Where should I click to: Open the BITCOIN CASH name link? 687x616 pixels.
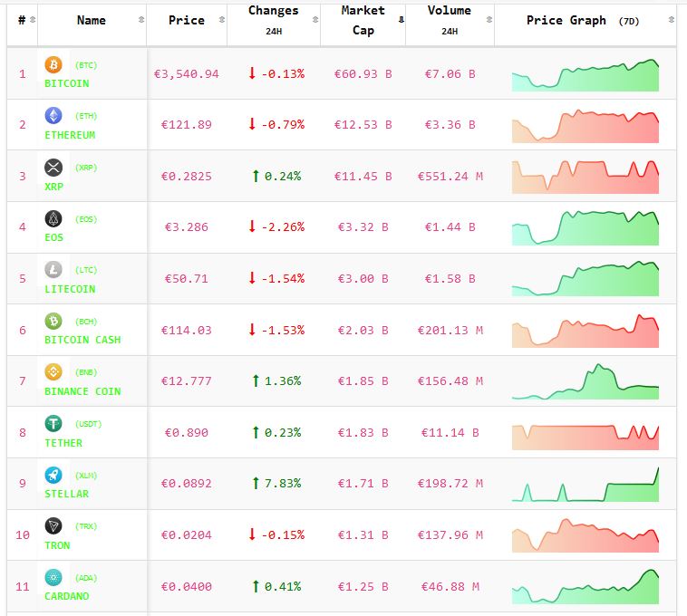tap(82, 340)
